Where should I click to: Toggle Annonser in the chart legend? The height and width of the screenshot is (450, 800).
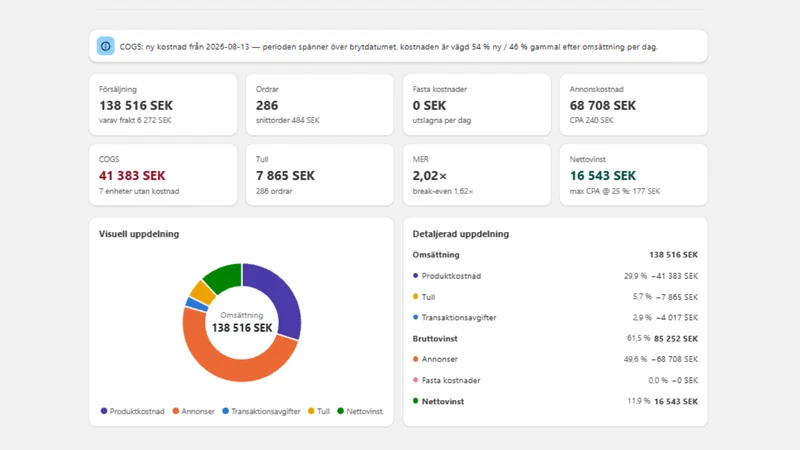pos(193,411)
